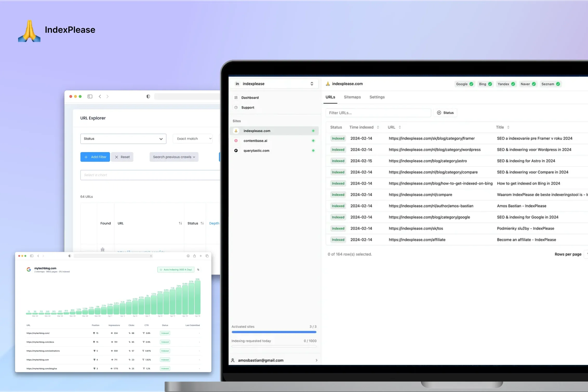
Task: Click the praying hands IndexPlease logo
Action: 29,31
